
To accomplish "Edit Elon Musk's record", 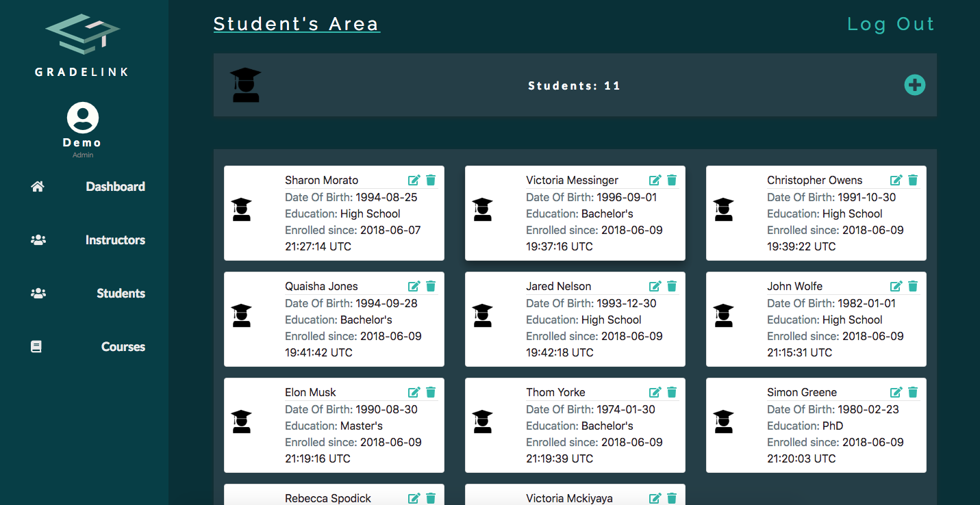I will (414, 392).
